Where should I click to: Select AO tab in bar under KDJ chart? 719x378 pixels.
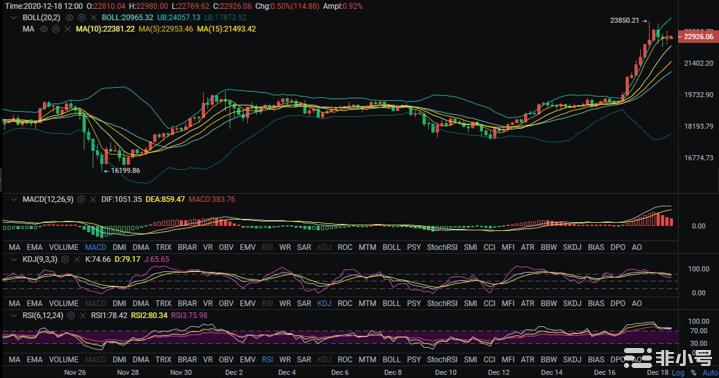coord(636,304)
